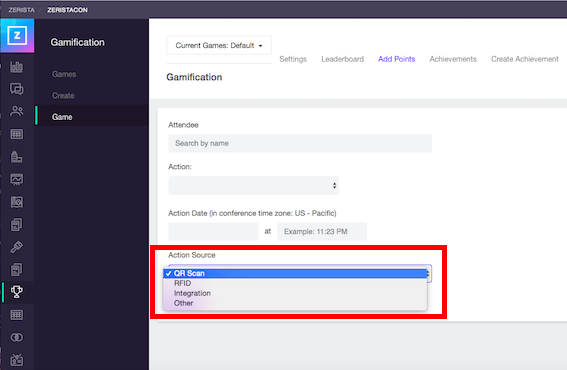The height and width of the screenshot is (370, 567).
Task: Open the calendar grid icon below people icon
Action: [x=17, y=134]
